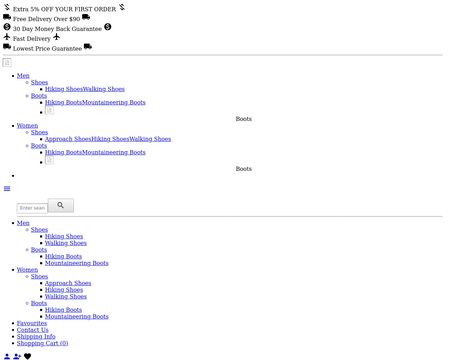Image resolution: width=450 pixels, height=360 pixels.
Task: Open Hiking Shoes under Women below the search field
Action: click(64, 290)
